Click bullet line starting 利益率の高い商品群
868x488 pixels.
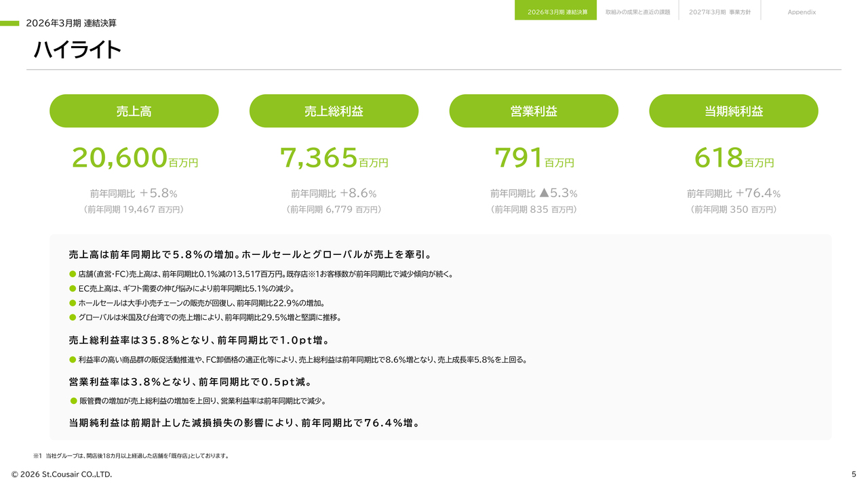point(298,360)
